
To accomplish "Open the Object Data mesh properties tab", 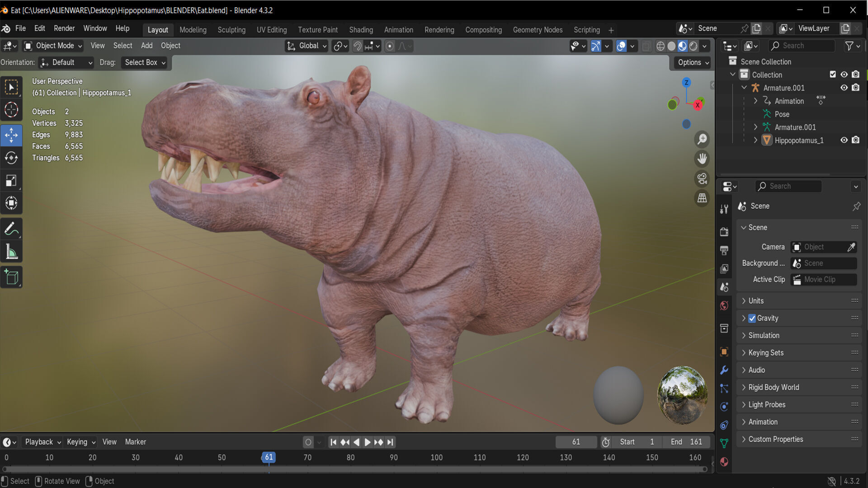I will [724, 444].
